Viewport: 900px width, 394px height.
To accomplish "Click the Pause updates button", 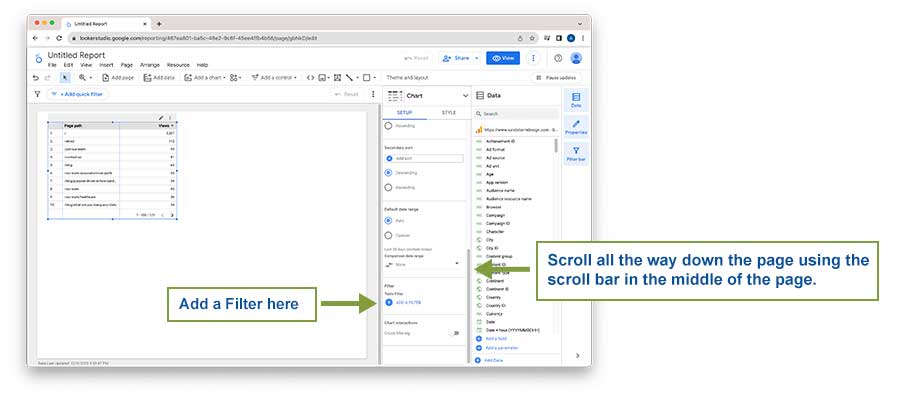I will point(556,78).
